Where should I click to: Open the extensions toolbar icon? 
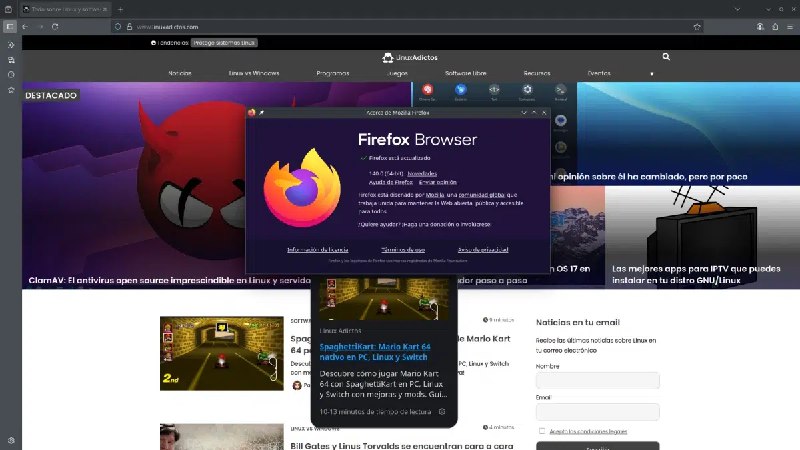click(x=775, y=27)
